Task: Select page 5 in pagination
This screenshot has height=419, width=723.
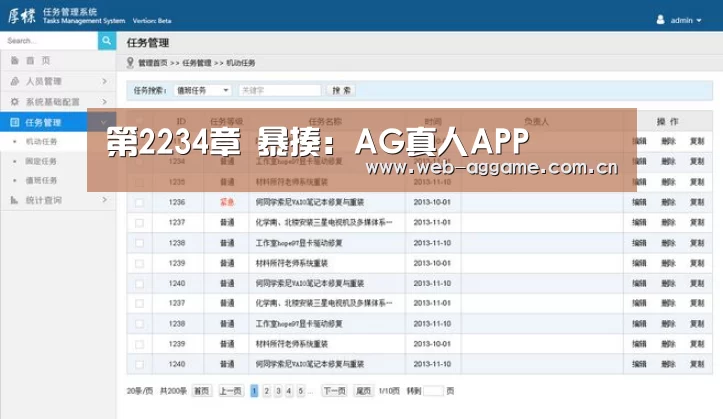Action: tap(301, 391)
